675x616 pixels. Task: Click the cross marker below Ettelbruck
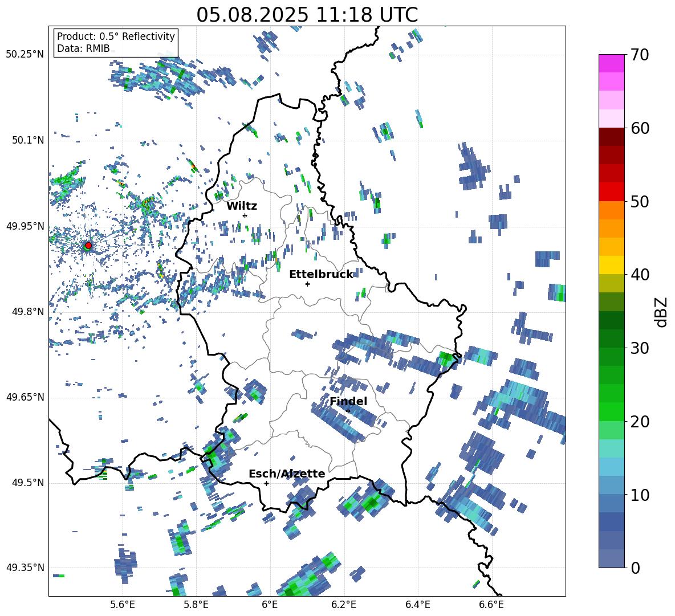tap(307, 284)
